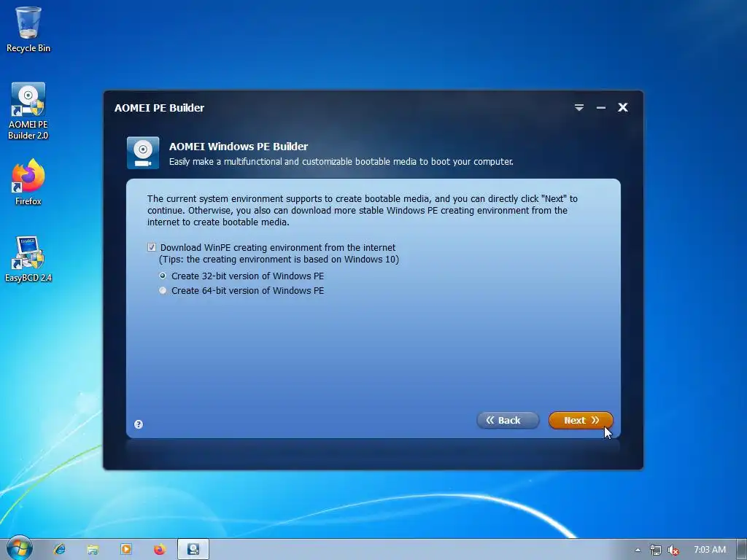Close the AOMEI PE Builder window
Image resolution: width=747 pixels, height=560 pixels.
tap(623, 108)
